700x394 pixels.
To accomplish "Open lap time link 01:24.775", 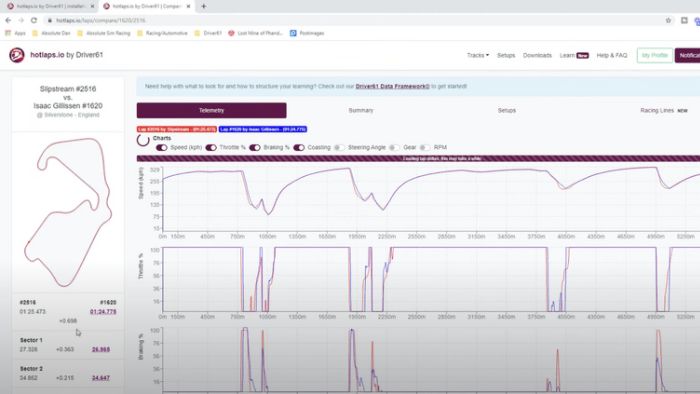I will coord(103,311).
